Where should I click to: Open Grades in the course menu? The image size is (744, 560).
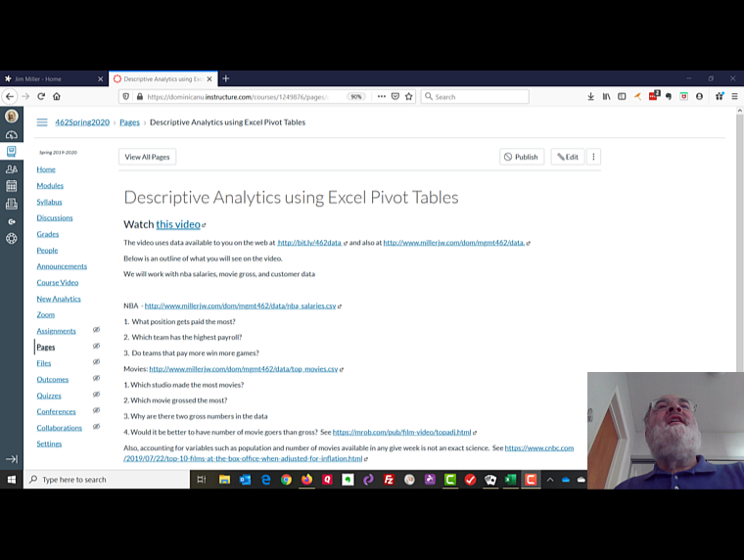tap(47, 234)
